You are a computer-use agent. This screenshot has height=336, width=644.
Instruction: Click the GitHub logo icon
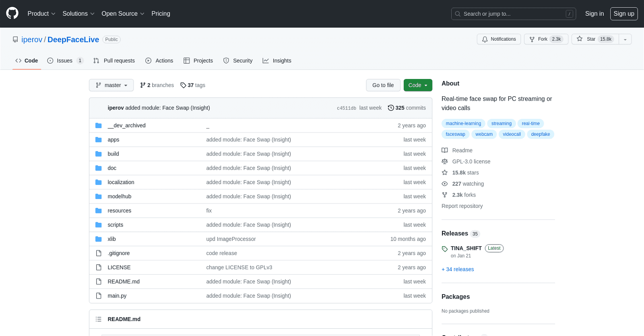12,13
